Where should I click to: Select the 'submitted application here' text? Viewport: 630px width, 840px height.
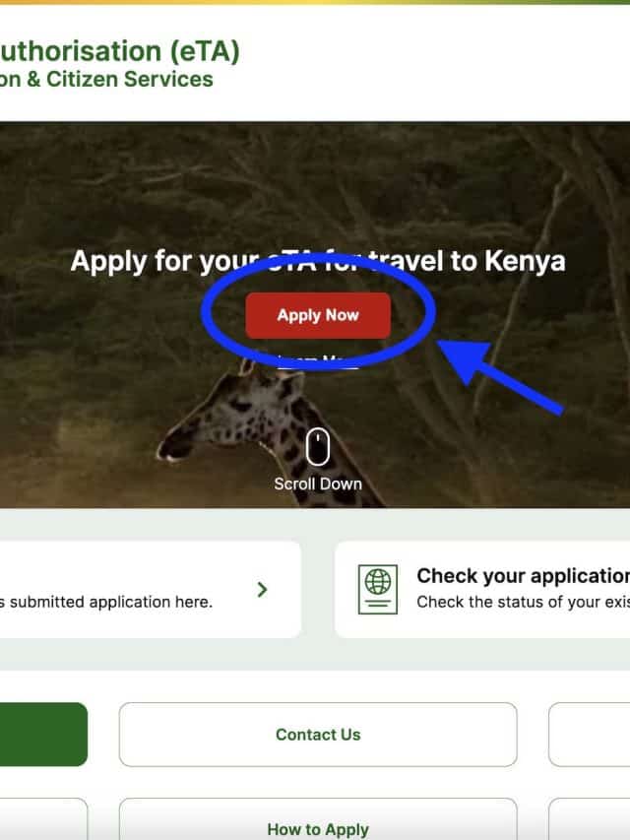(111, 602)
